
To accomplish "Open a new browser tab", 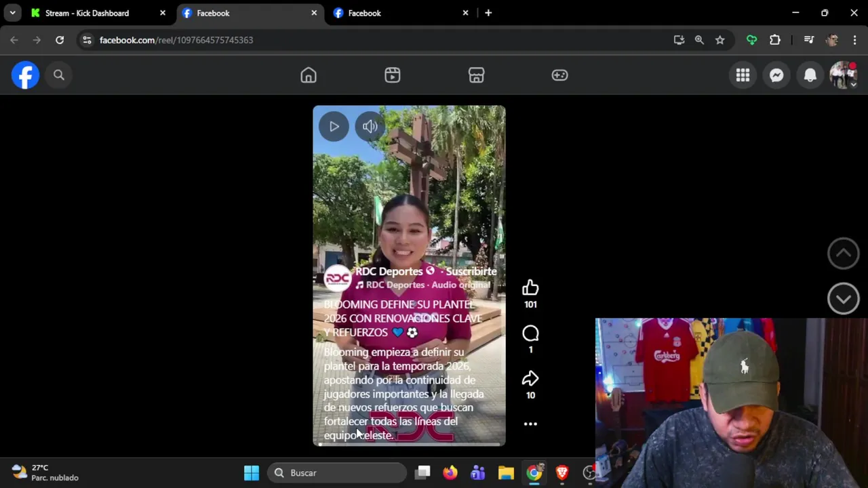I will click(x=488, y=13).
